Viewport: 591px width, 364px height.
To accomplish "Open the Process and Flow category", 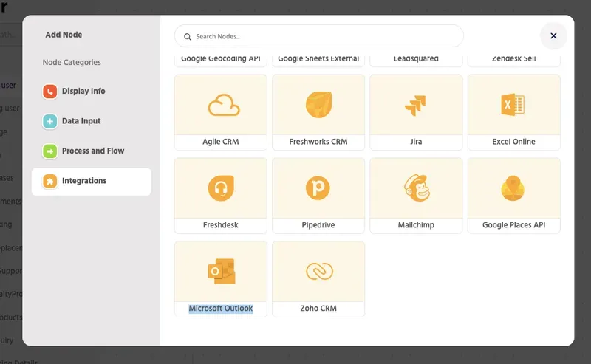I will (x=91, y=151).
